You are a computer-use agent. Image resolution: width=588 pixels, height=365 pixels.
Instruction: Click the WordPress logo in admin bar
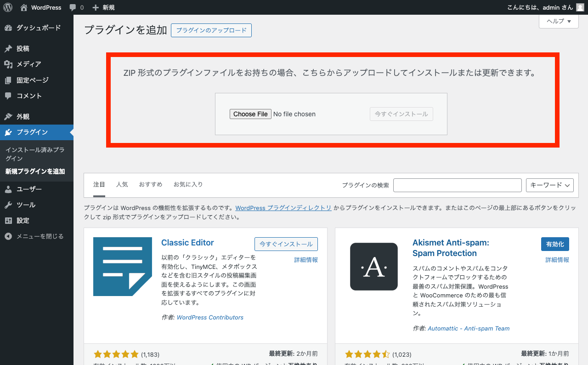pyautogui.click(x=8, y=7)
